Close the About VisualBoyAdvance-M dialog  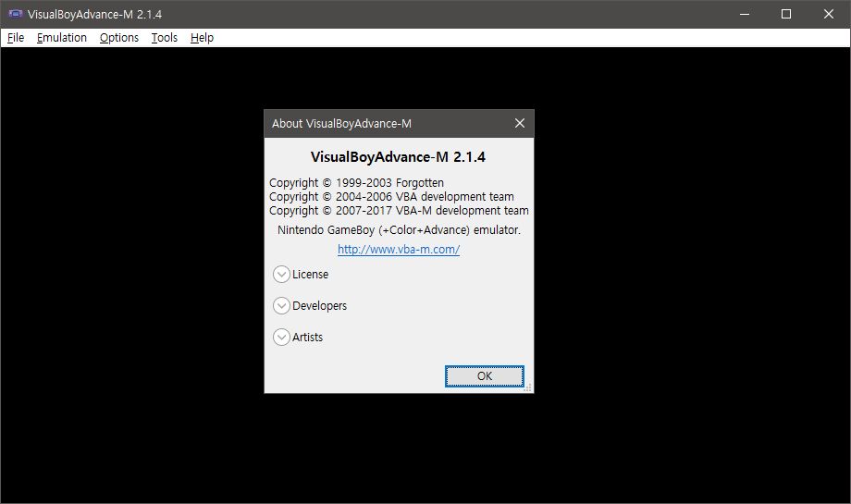click(520, 123)
